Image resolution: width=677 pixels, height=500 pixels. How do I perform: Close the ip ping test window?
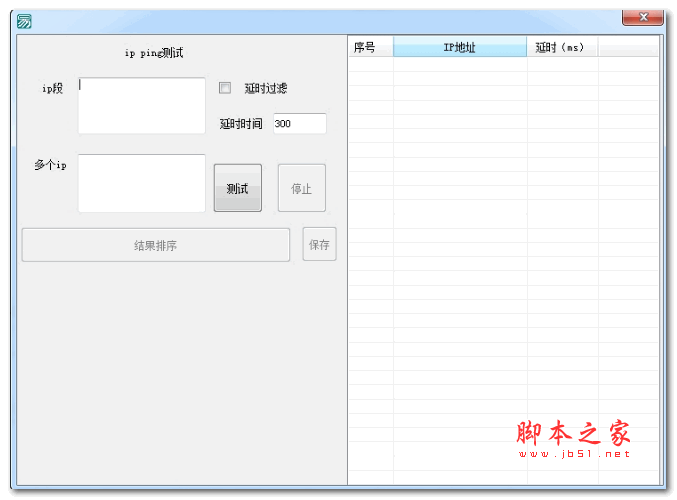642,17
